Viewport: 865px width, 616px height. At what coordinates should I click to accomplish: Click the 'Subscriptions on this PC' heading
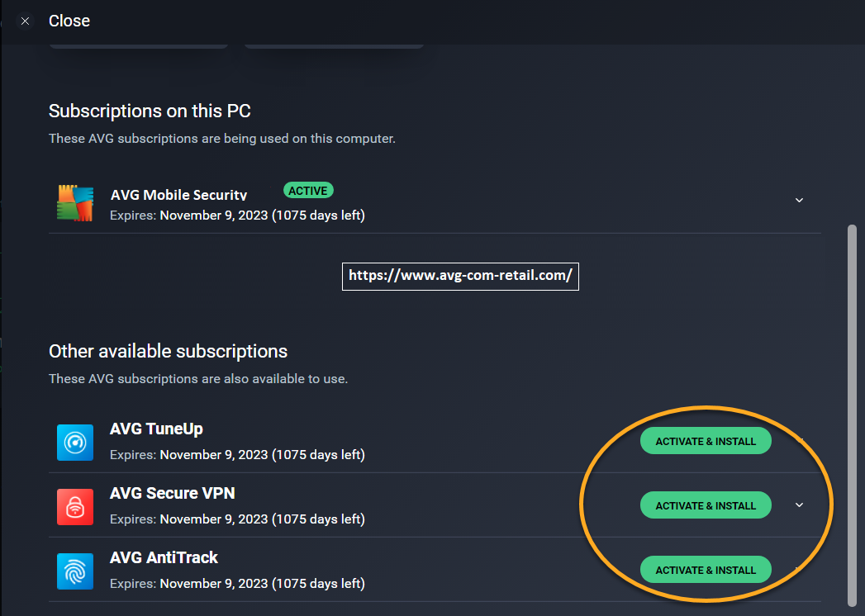(150, 111)
